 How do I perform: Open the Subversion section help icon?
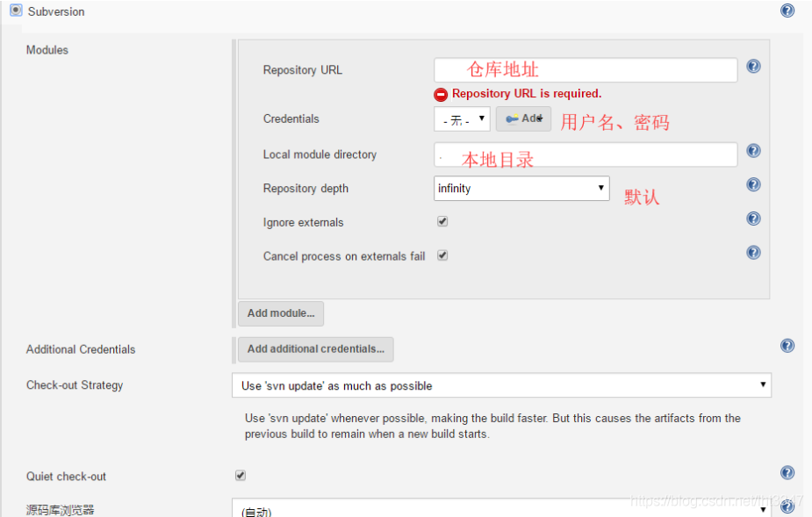(x=787, y=10)
